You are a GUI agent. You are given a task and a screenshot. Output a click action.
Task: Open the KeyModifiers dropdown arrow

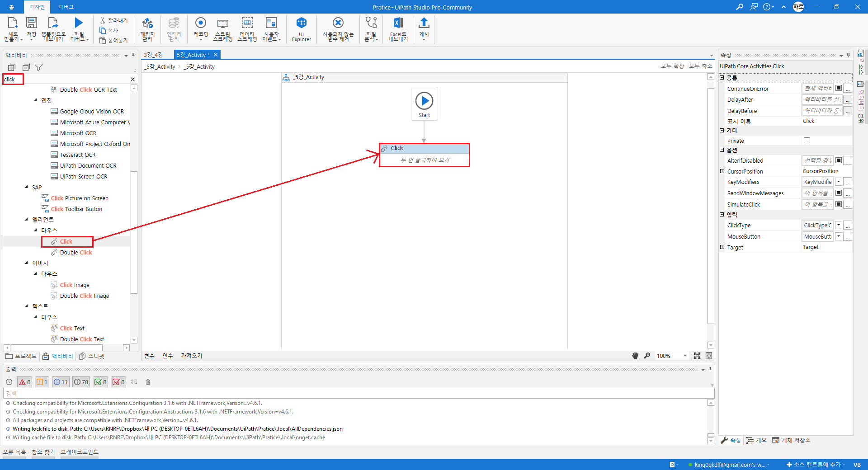tap(839, 182)
